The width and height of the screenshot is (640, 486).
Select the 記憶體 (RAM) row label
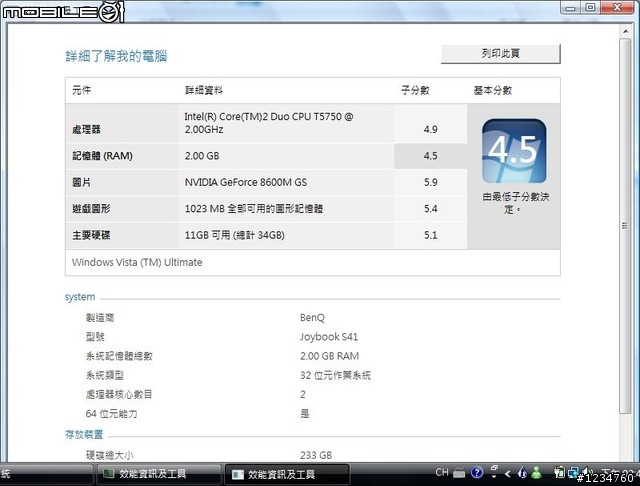coord(102,156)
